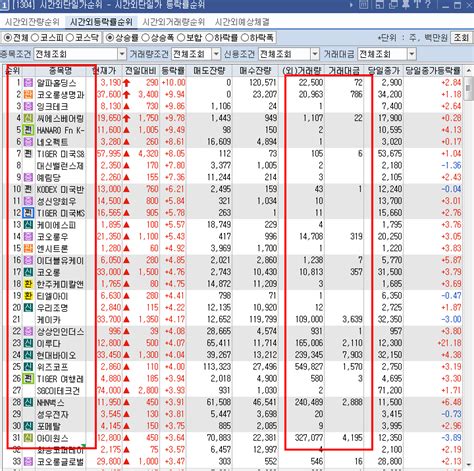The width and height of the screenshot is (474, 471).
Task: Click the calculator icon in the title bar
Action: [x=364, y=5]
